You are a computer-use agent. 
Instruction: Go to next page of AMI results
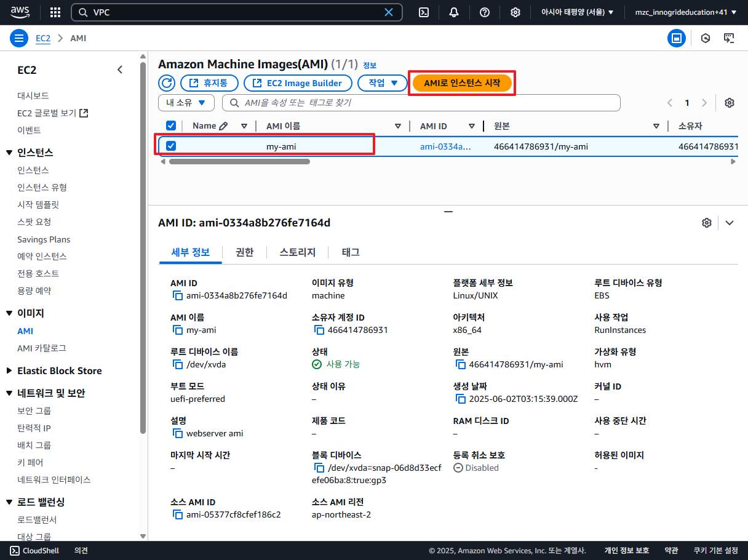pyautogui.click(x=704, y=103)
